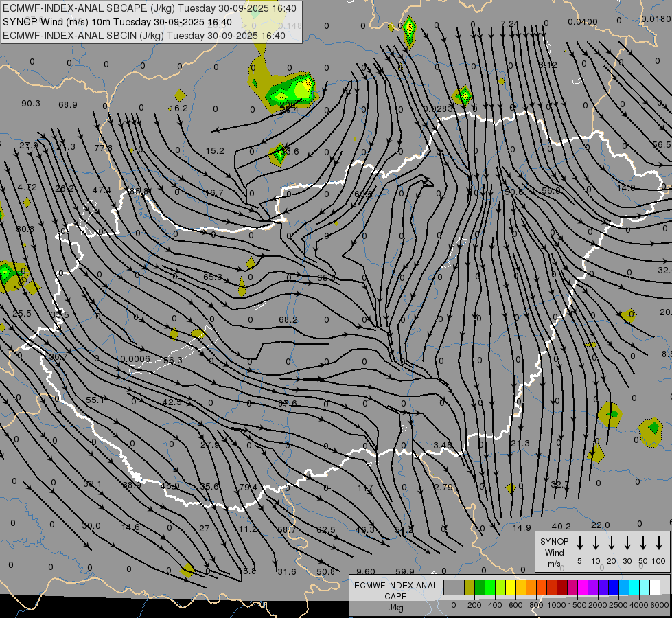This screenshot has height=618, width=672.
Task: Click the map value '31.6'
Action: (x=287, y=571)
